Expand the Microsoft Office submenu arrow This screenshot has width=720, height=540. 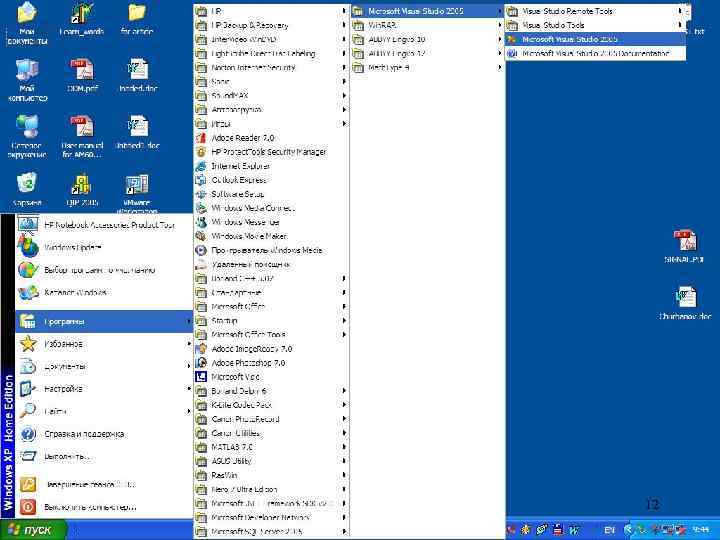pyautogui.click(x=344, y=307)
